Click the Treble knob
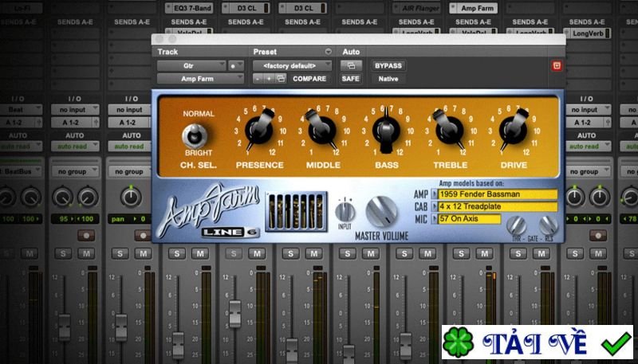Image resolution: width=638 pixels, height=364 pixels. coord(449,129)
